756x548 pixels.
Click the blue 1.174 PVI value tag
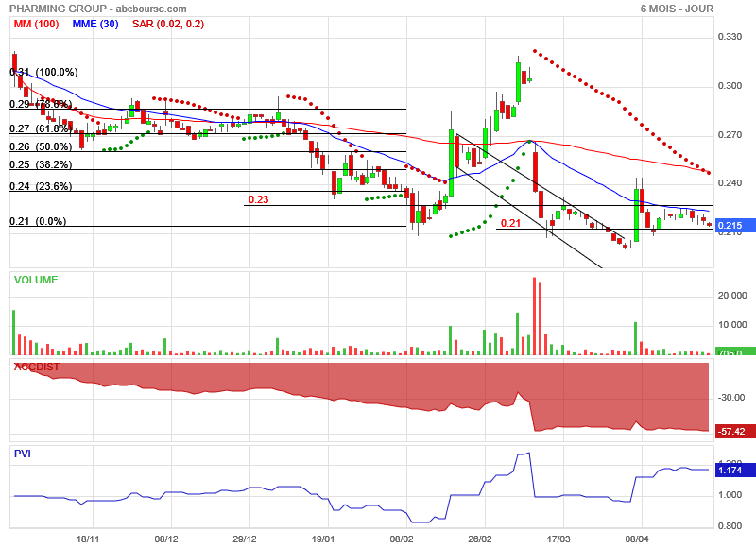735,470
